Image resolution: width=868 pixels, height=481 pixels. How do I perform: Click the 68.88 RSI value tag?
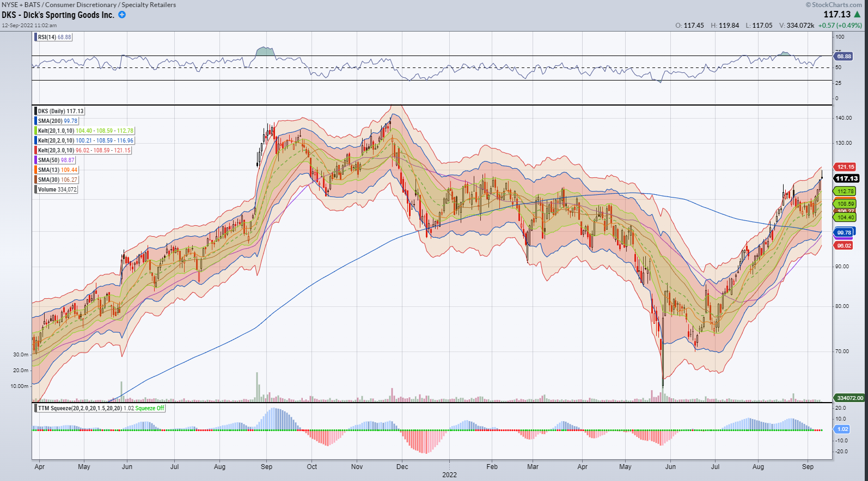843,57
